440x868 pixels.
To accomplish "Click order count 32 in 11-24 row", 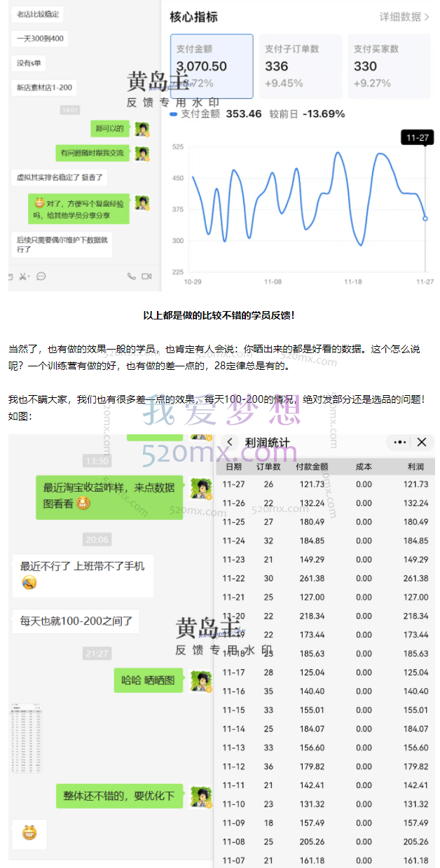I will click(x=268, y=541).
